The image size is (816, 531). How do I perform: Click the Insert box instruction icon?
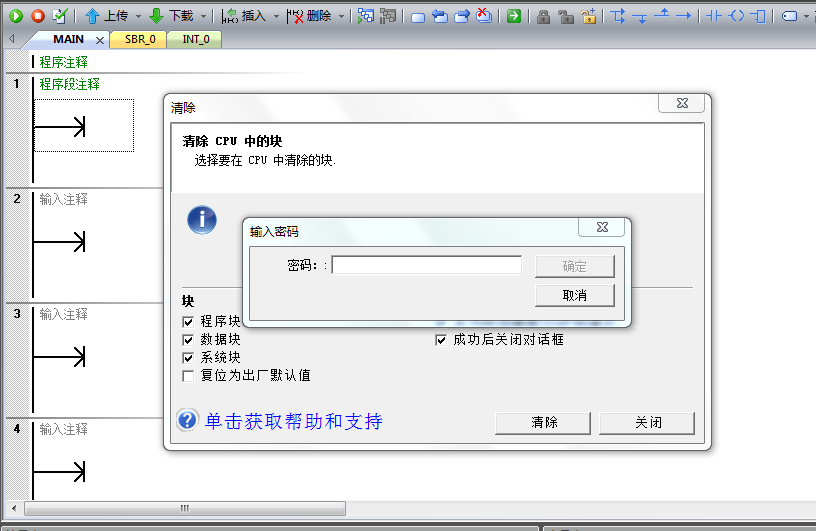click(759, 16)
